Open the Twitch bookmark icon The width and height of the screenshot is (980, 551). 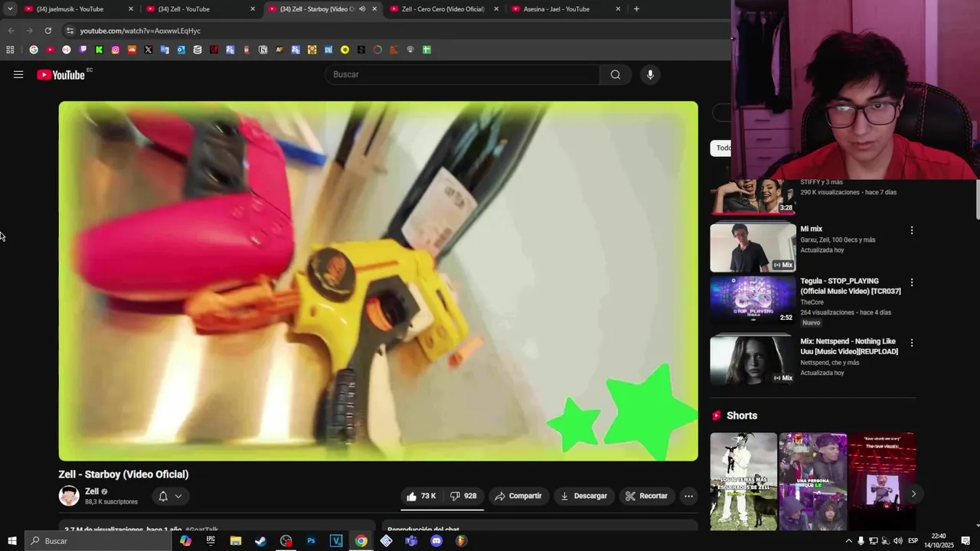(83, 50)
